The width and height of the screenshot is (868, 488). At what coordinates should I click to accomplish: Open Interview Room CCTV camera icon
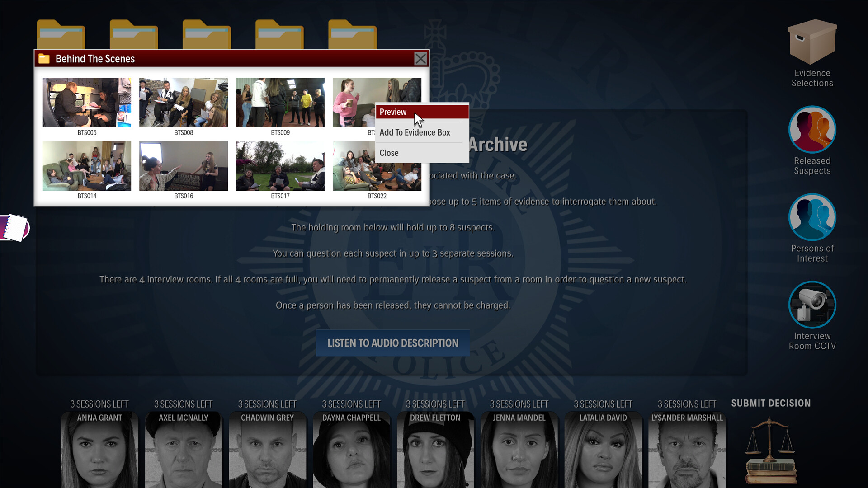(812, 305)
